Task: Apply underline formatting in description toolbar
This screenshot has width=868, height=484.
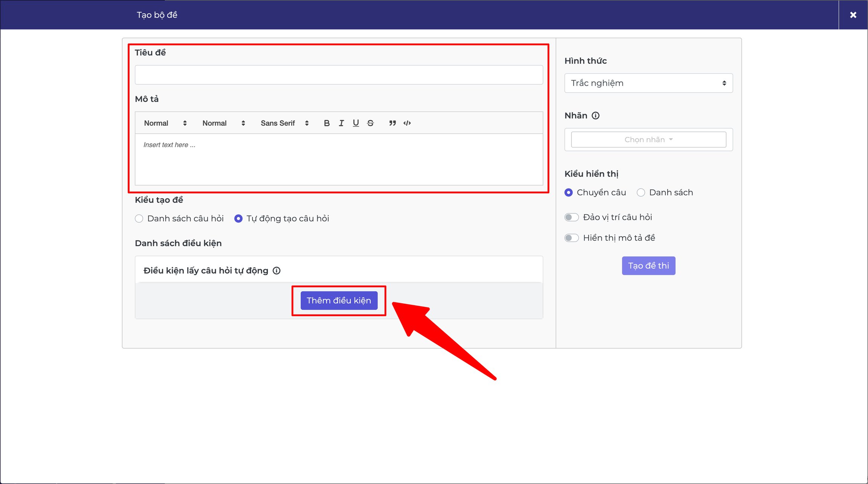Action: coord(356,123)
